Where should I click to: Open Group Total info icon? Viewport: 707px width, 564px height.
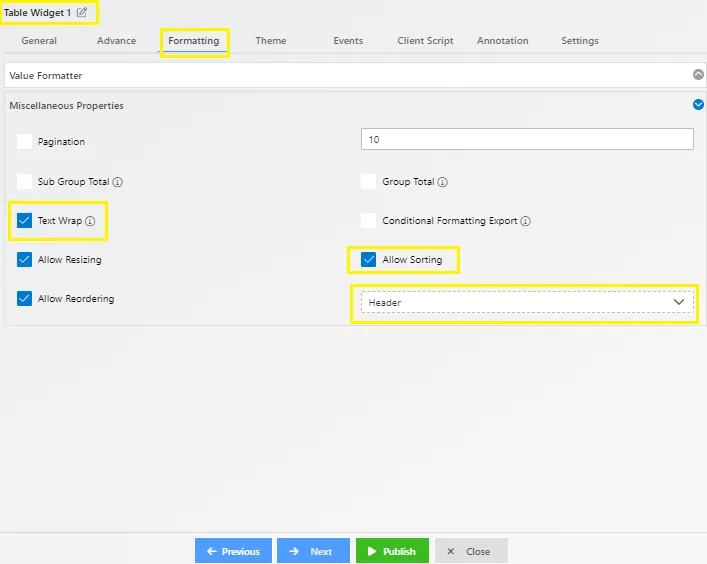443,182
